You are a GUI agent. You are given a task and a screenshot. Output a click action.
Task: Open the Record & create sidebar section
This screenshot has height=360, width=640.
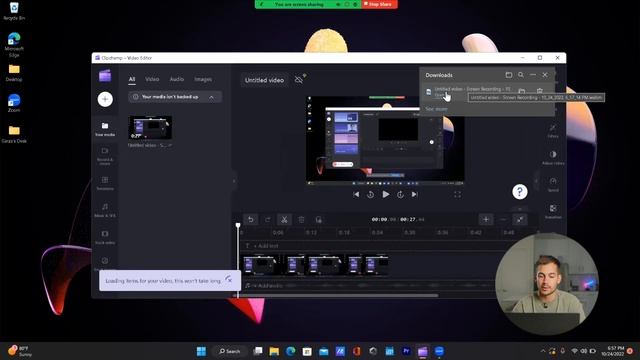(x=105, y=156)
